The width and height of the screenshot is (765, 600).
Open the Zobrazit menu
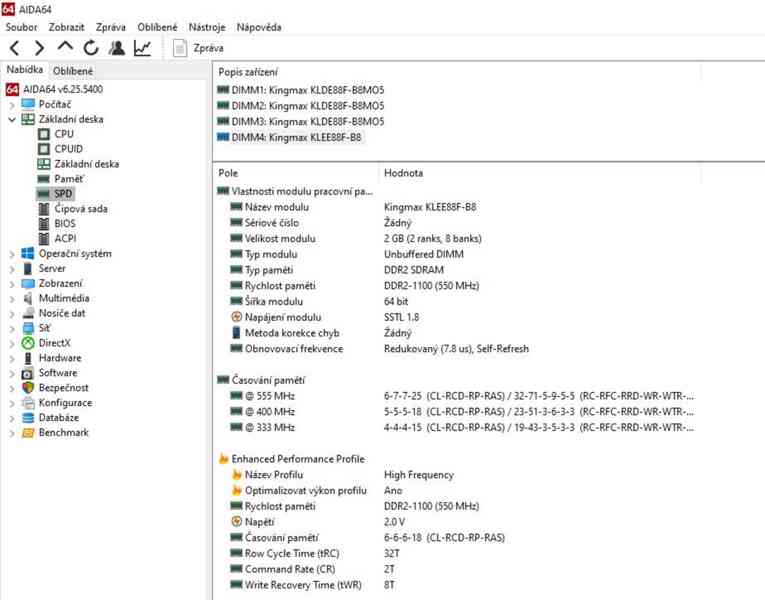point(66,27)
